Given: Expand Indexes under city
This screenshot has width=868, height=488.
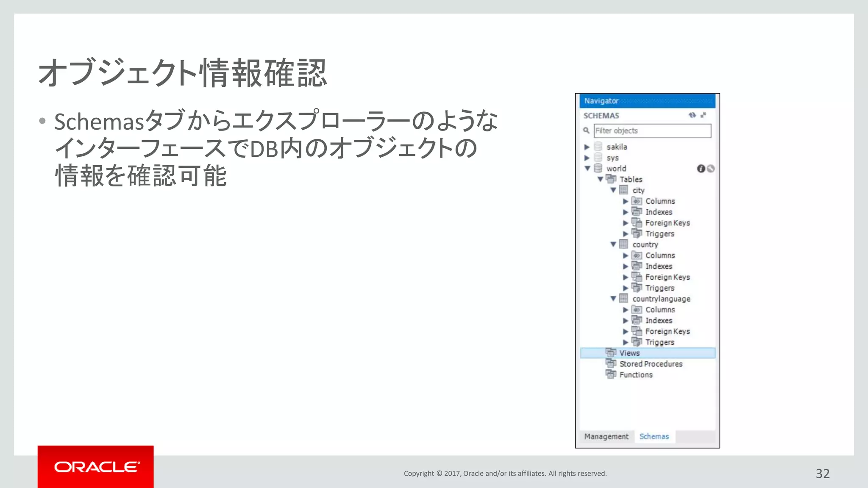Looking at the screenshot, I should coord(626,212).
